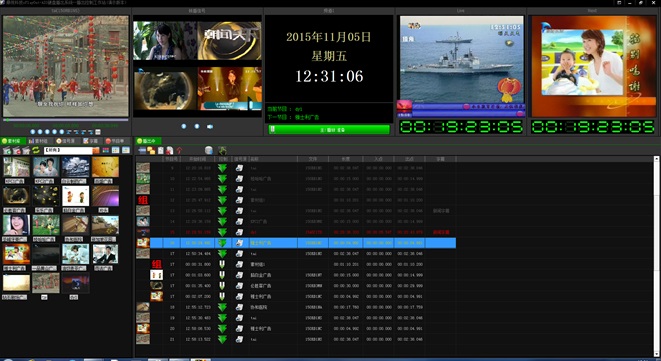Click the blue left-arrow insert icon in playlist toolbar
This screenshot has width=661, height=361.
click(x=142, y=150)
